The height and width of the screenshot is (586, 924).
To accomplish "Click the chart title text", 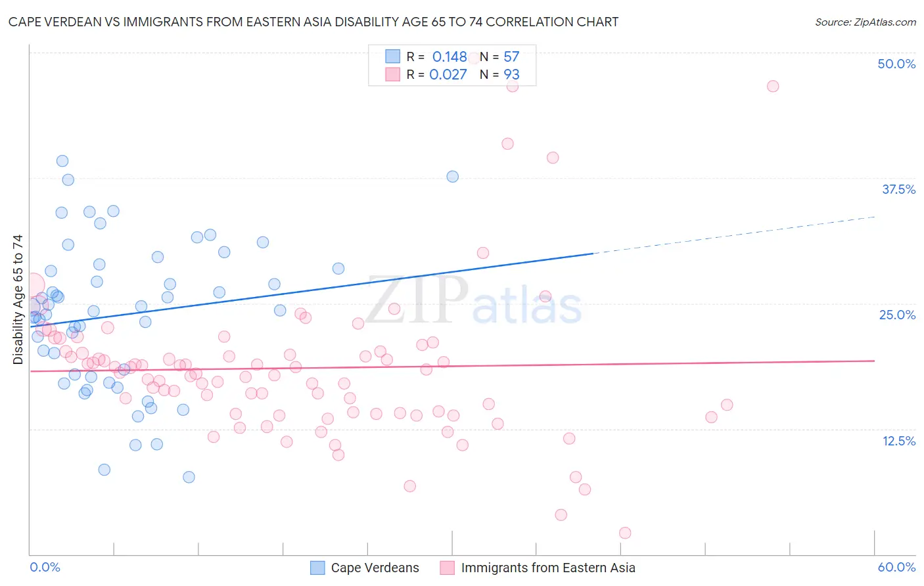I will click(x=313, y=22).
